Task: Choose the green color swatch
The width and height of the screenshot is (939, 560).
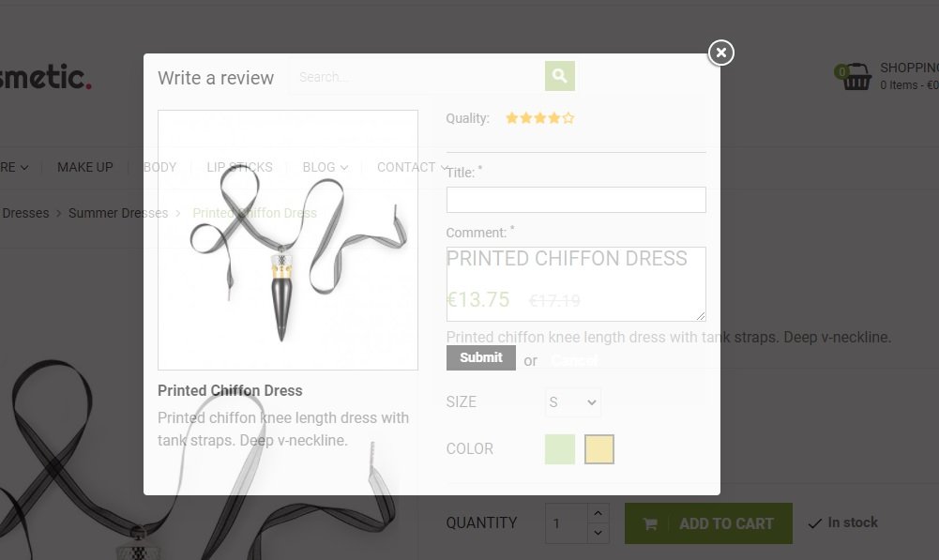Action: click(560, 449)
